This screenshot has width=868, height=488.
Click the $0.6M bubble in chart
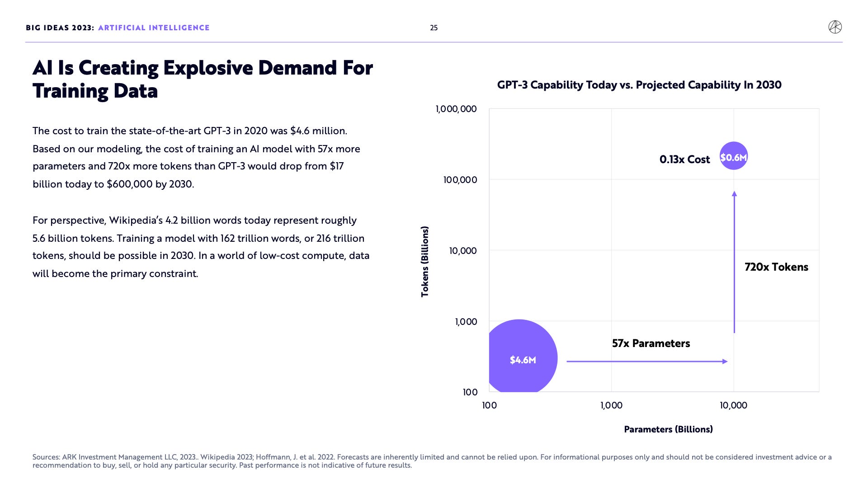tap(733, 156)
